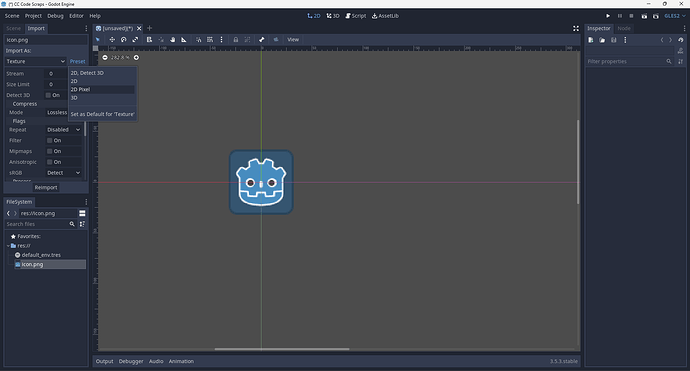This screenshot has width=690, height=371.
Task: Toggle the Anisotropic On checkbox
Action: pyautogui.click(x=50, y=162)
